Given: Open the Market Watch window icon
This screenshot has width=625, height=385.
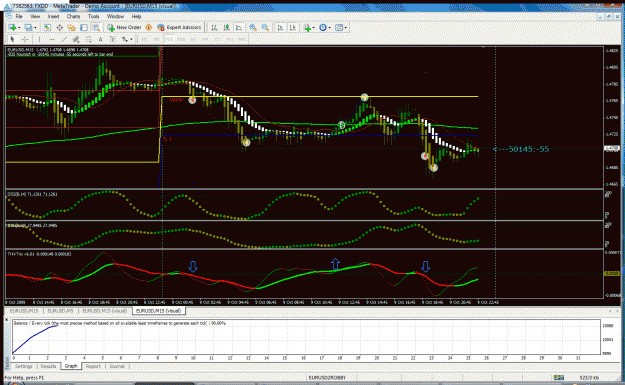Looking at the screenshot, I should (x=47, y=28).
